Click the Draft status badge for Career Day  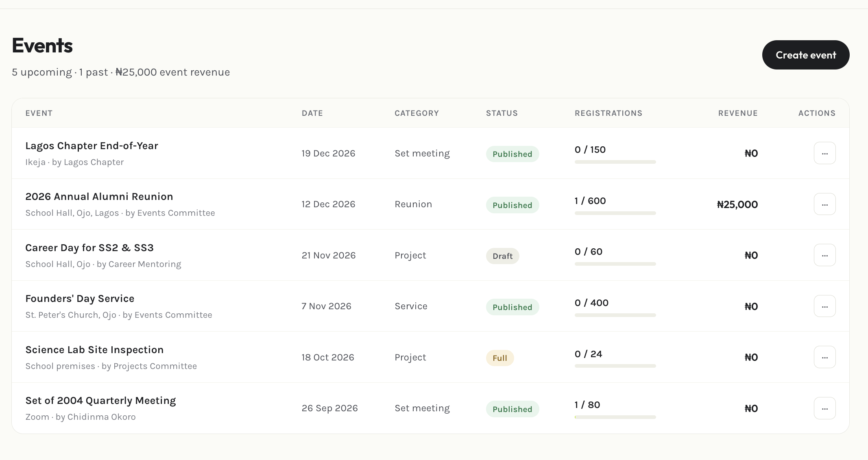click(x=502, y=256)
